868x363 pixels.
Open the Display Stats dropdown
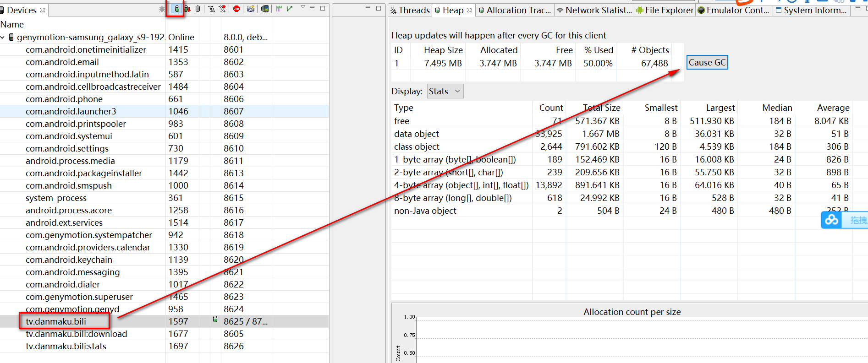445,91
